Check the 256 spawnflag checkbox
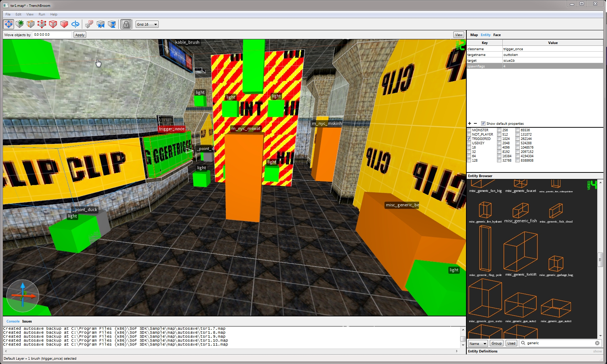This screenshot has width=607, height=364. [x=499, y=130]
